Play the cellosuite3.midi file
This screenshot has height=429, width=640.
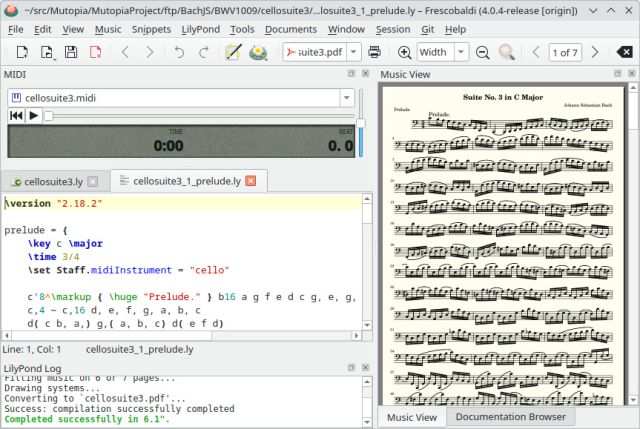tap(34, 116)
